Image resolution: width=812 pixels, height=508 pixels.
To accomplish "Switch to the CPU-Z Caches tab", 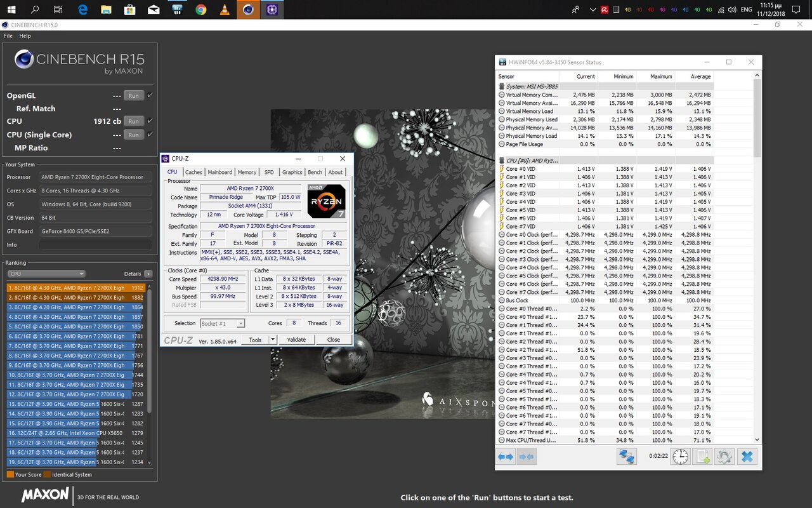I will [194, 172].
